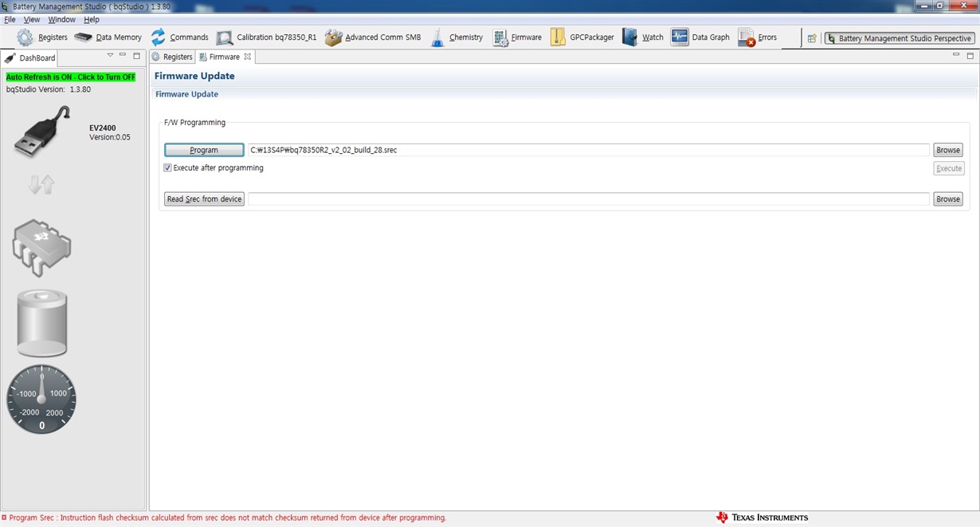Image resolution: width=980 pixels, height=527 pixels.
Task: Maximize the Firmware editor area
Action: click(x=970, y=55)
